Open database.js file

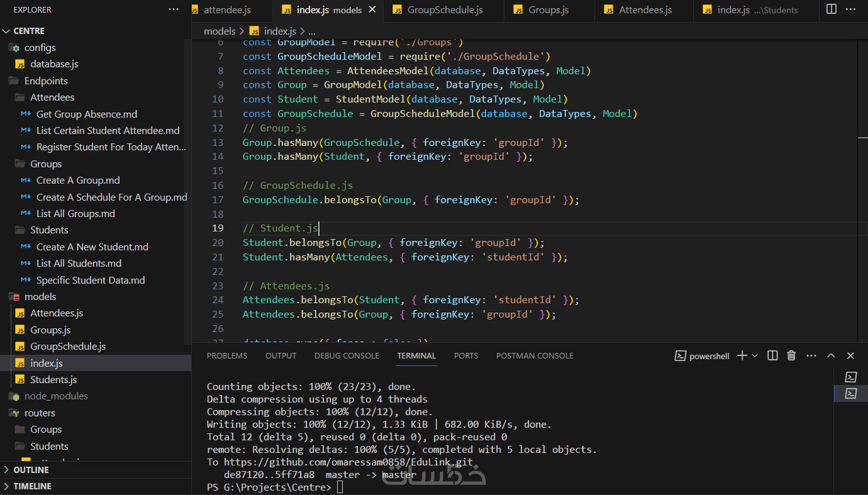pyautogui.click(x=95, y=64)
